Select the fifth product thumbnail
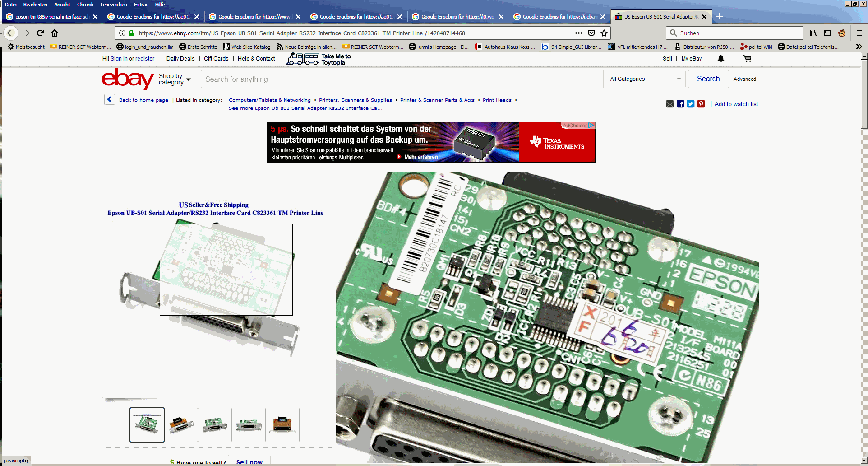868x466 pixels. [x=282, y=425]
